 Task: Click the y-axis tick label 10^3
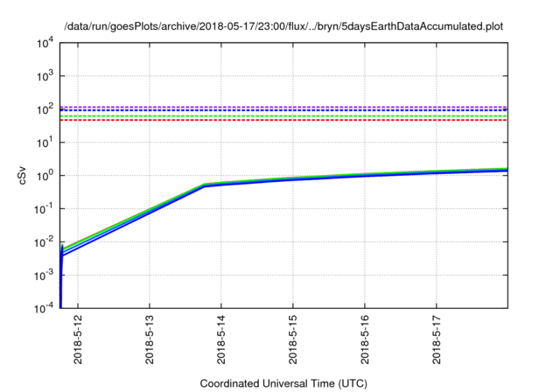pyautogui.click(x=45, y=76)
